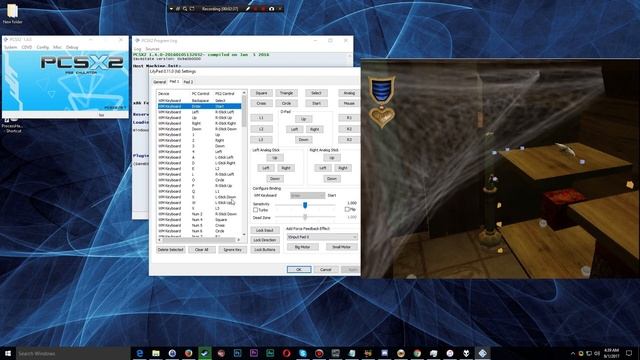Launch Firefox from the taskbar
Image resolution: width=640 pixels, height=360 pixels.
[189, 353]
